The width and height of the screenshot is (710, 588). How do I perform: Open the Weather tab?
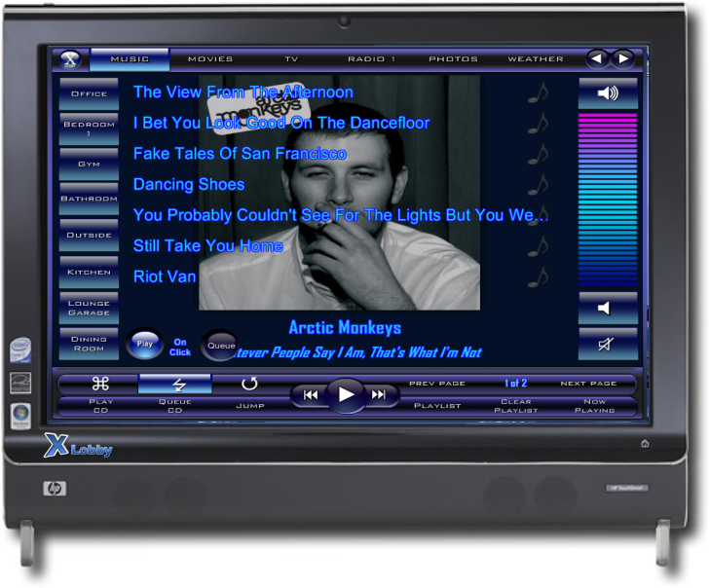pos(536,59)
